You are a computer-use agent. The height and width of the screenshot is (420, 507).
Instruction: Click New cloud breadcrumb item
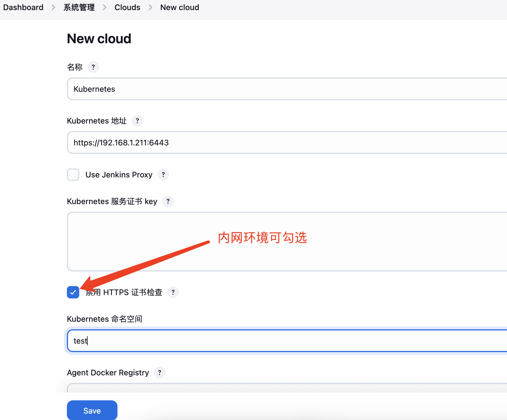[180, 7]
